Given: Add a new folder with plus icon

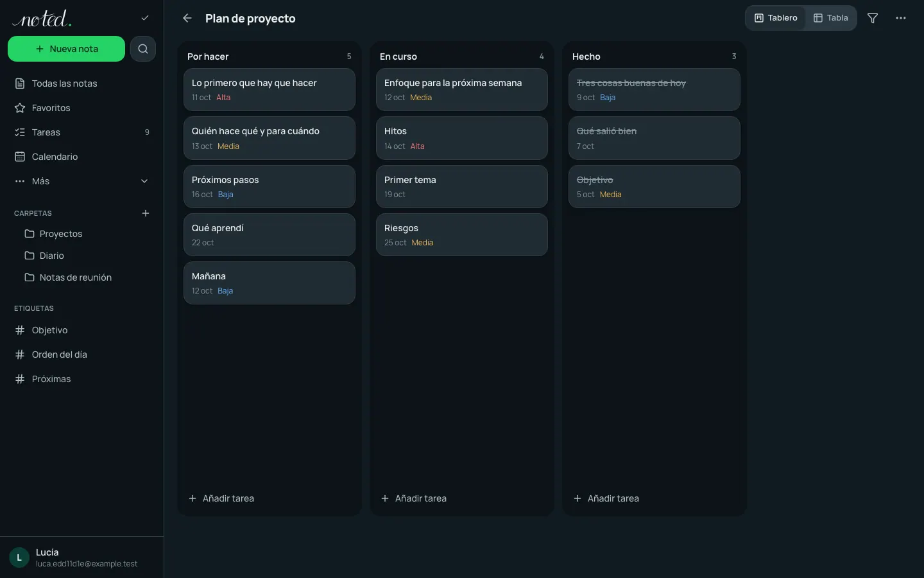Looking at the screenshot, I should click(146, 213).
